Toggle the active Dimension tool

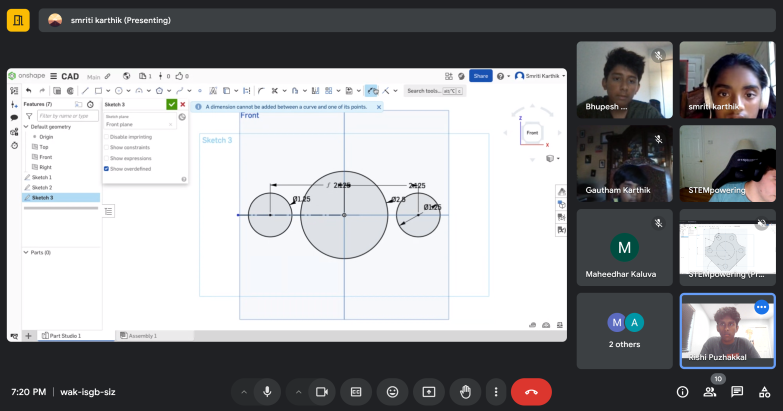pyautogui.click(x=372, y=91)
